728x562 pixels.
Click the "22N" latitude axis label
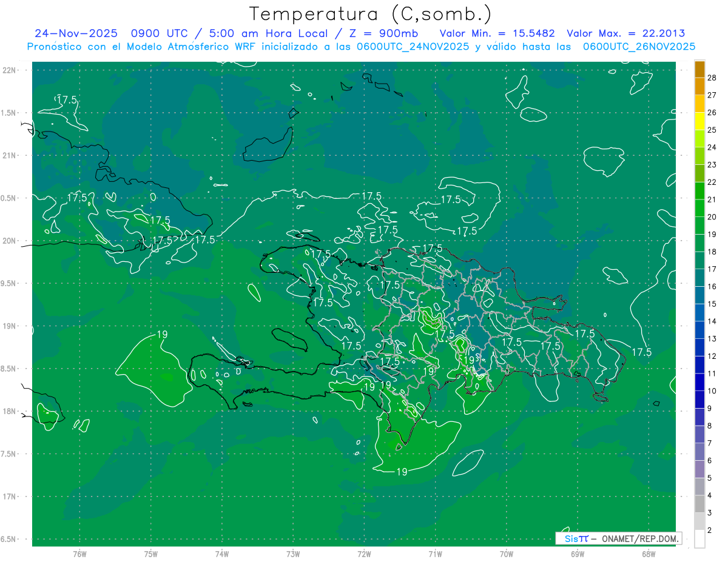[9, 70]
